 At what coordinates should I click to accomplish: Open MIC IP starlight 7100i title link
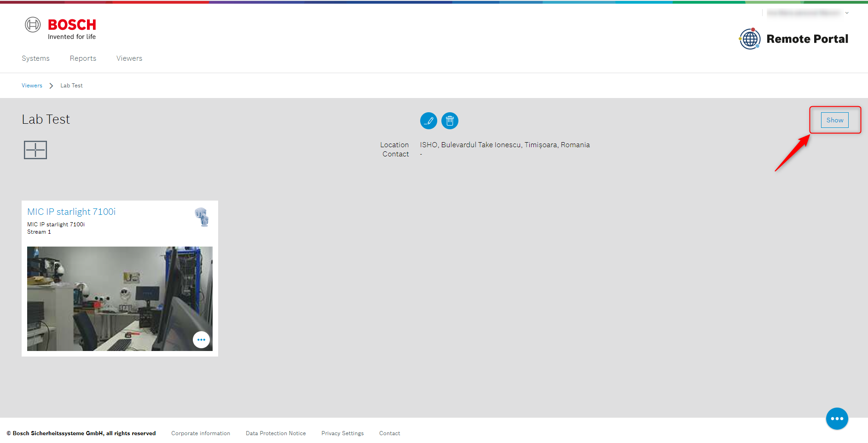(x=71, y=212)
